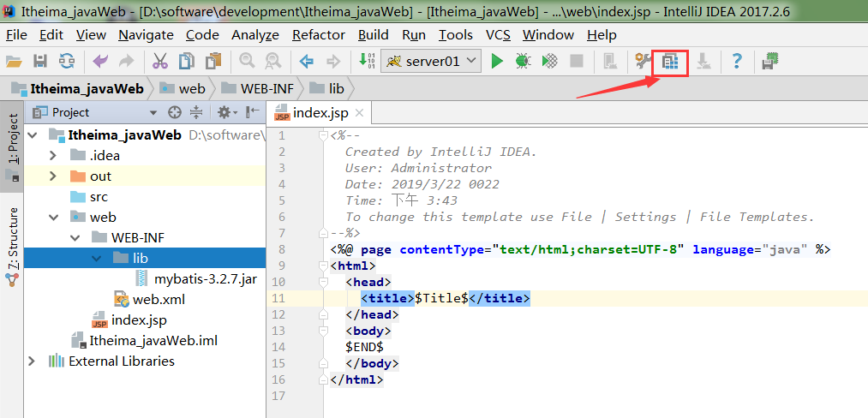
Task: Open the Project panel gear settings
Action: point(226,112)
